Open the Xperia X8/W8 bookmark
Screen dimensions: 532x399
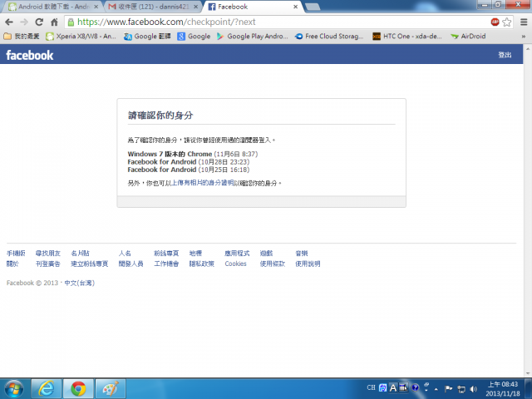click(x=81, y=37)
